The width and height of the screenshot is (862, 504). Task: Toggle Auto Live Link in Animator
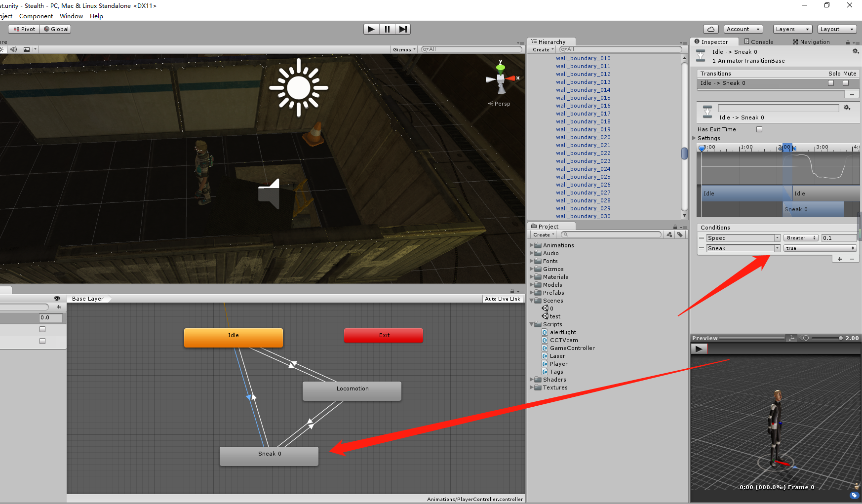tap(502, 299)
